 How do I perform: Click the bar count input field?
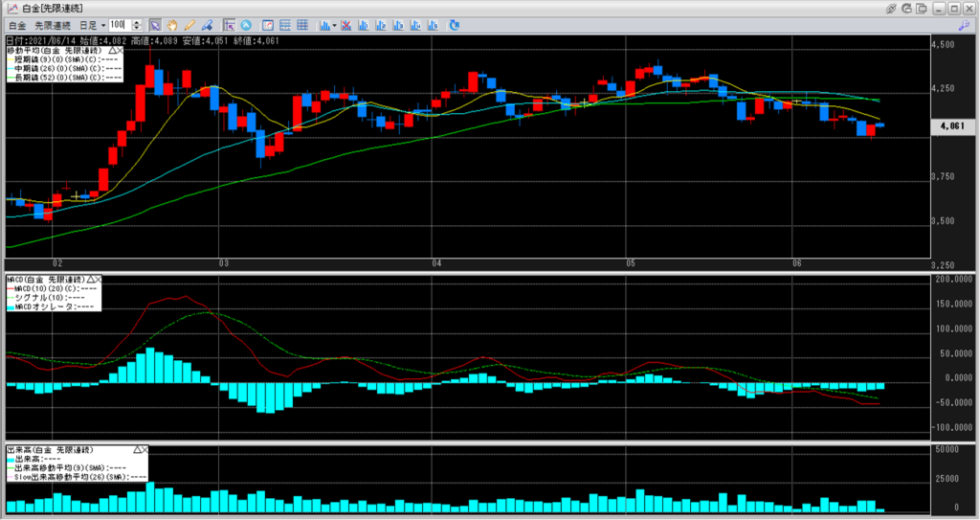(x=120, y=24)
